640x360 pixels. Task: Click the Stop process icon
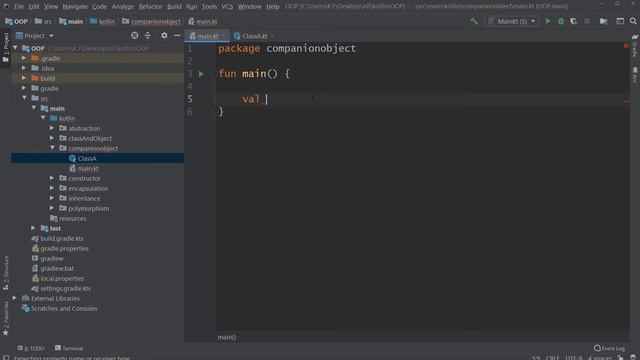pos(587,21)
